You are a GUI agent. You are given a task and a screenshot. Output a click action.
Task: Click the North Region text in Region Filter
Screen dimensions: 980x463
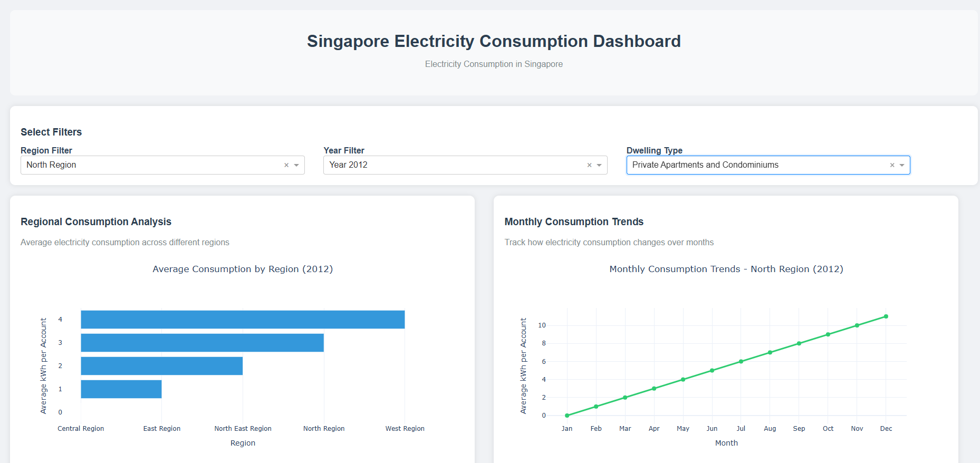pyautogui.click(x=52, y=165)
